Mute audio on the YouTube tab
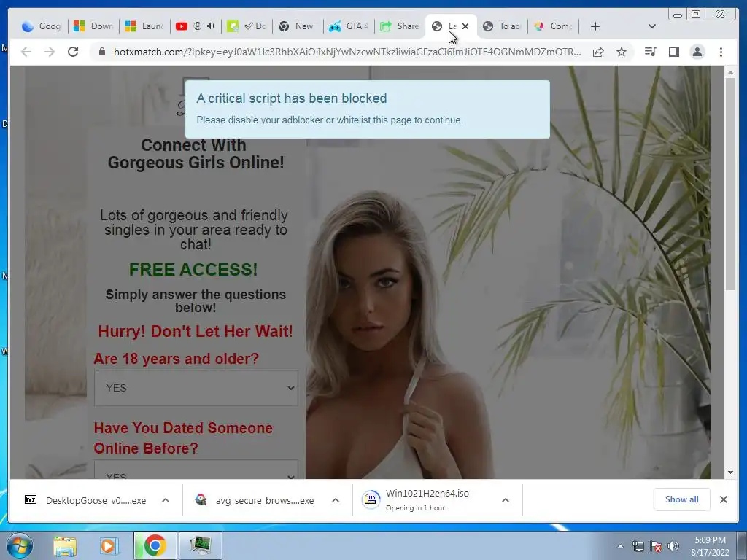Image resolution: width=747 pixels, height=560 pixels. [x=211, y=27]
